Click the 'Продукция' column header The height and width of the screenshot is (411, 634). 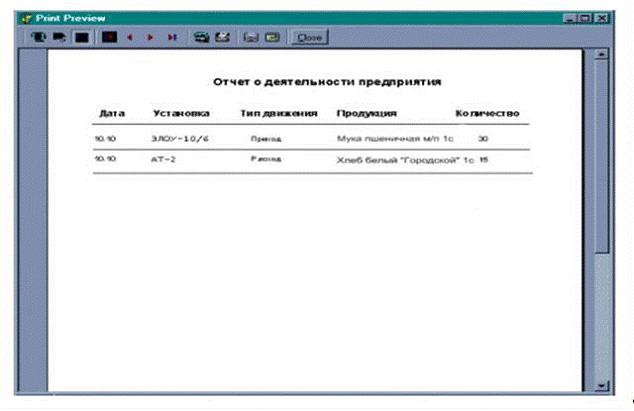[x=367, y=114]
